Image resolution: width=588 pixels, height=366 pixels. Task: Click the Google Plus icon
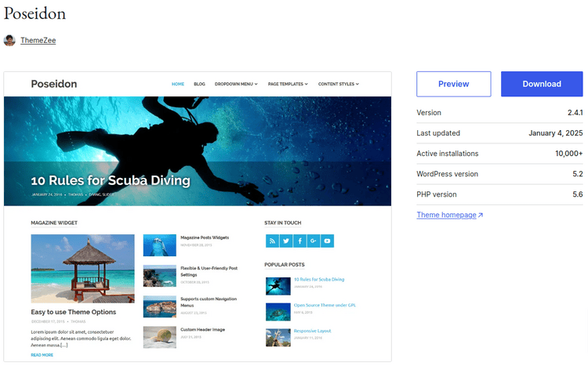click(314, 241)
